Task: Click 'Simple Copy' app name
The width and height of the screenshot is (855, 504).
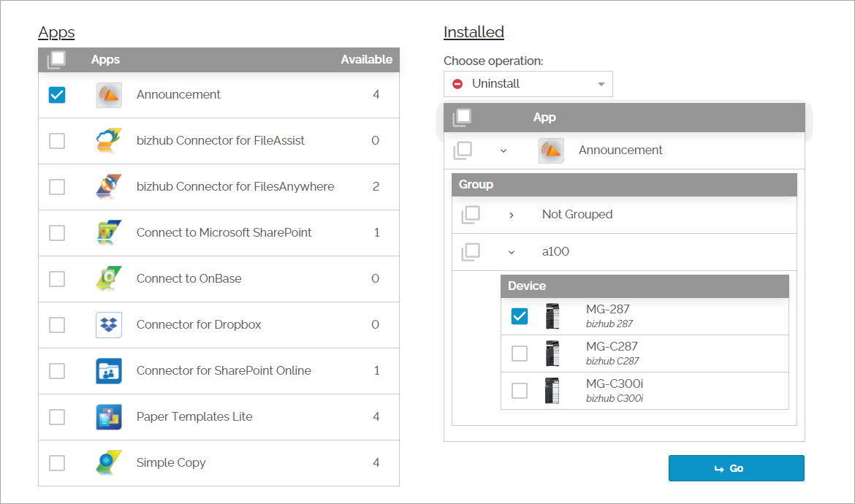Action: [171, 462]
